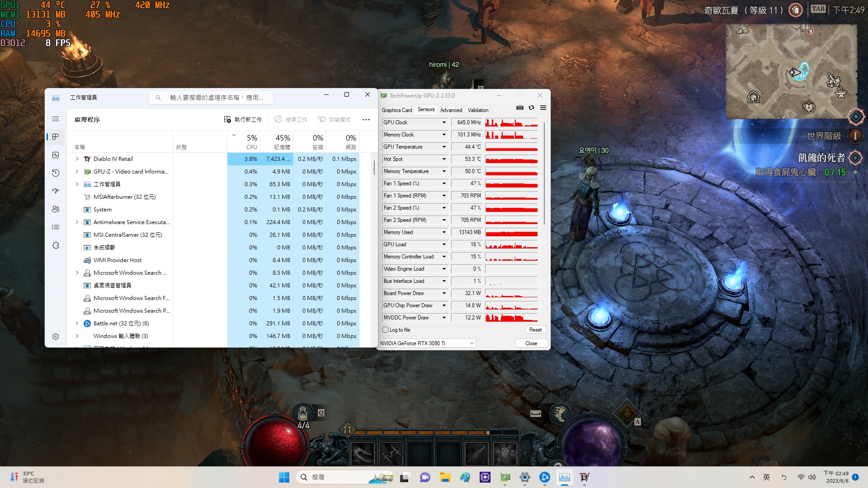Open Task Manager hamburger navigation menu
868x488 pixels.
(56, 119)
